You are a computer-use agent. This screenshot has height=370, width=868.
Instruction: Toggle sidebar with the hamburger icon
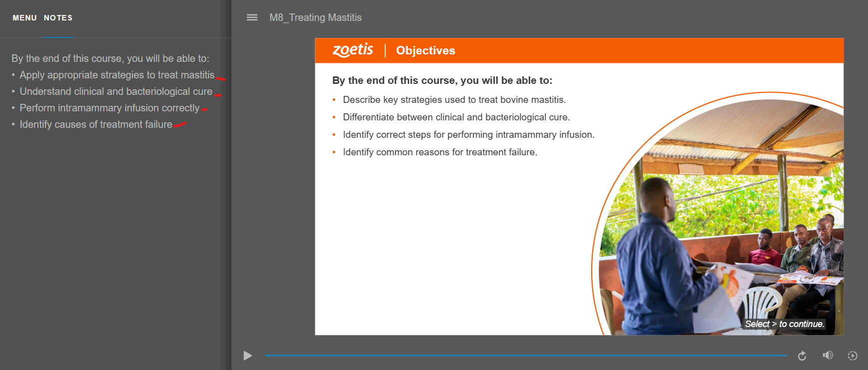(252, 17)
